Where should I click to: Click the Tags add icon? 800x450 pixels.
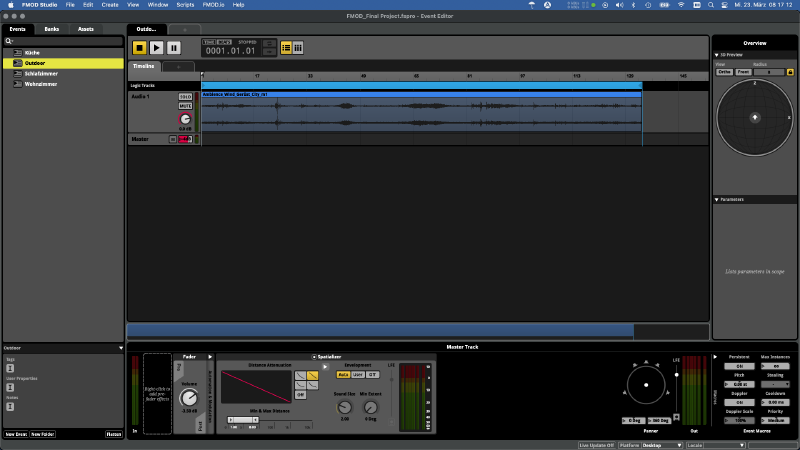point(10,368)
